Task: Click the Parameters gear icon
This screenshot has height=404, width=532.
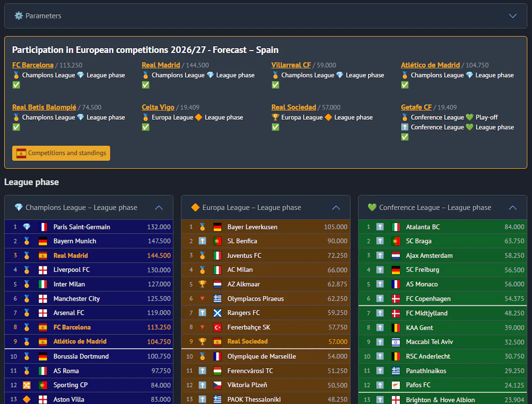Action: click(19, 16)
